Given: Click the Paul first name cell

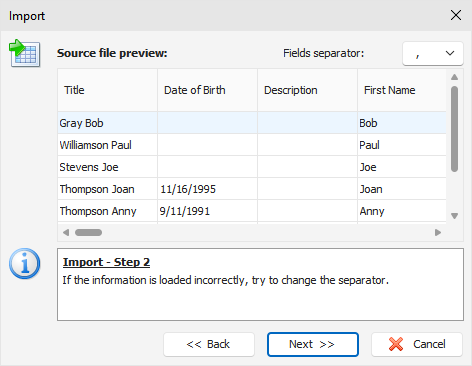Looking at the screenshot, I should (x=402, y=145).
